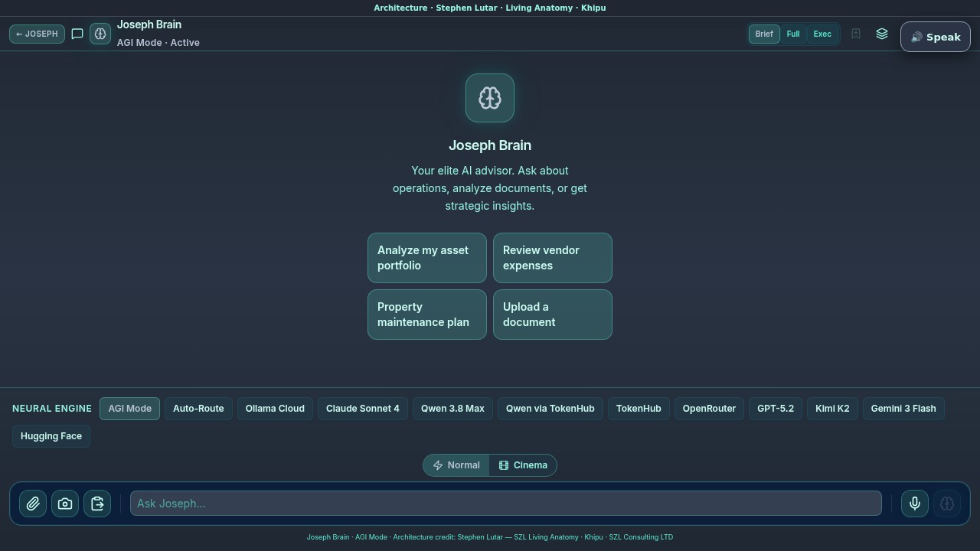Select the AGI Mode engine
Image resolution: width=980 pixels, height=551 pixels.
[x=129, y=409]
